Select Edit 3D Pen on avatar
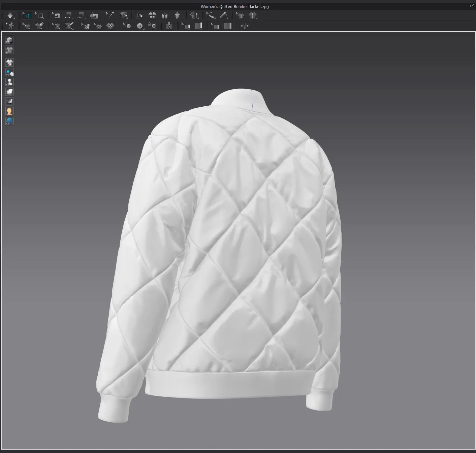This screenshot has width=476, height=453. click(x=56, y=26)
